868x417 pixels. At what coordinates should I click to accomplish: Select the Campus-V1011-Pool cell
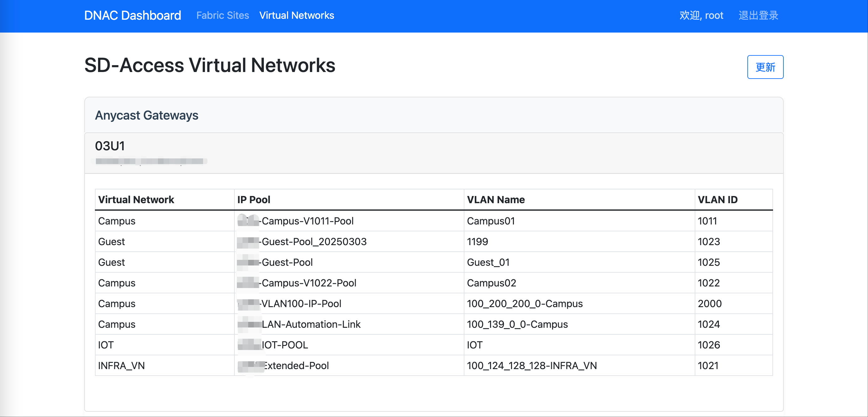point(349,221)
